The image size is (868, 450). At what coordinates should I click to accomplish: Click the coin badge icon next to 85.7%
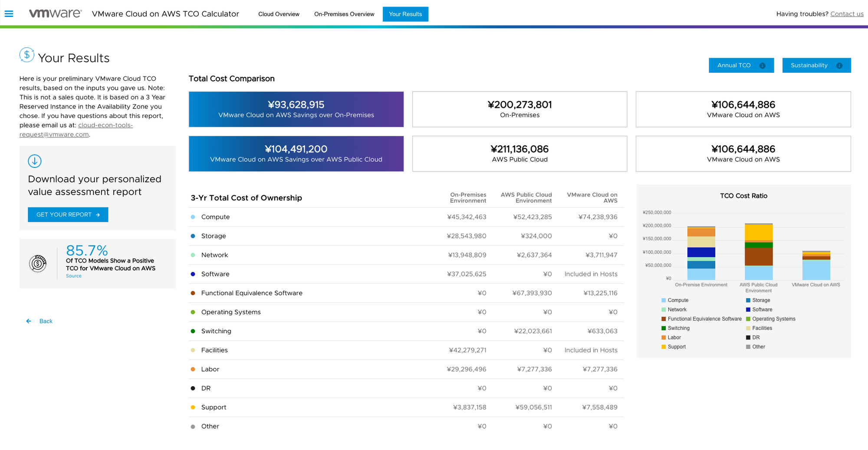coord(38,263)
